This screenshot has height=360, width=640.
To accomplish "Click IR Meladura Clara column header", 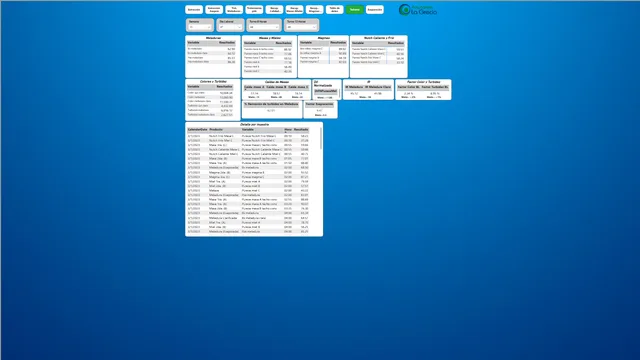I will pyautogui.click(x=378, y=87).
